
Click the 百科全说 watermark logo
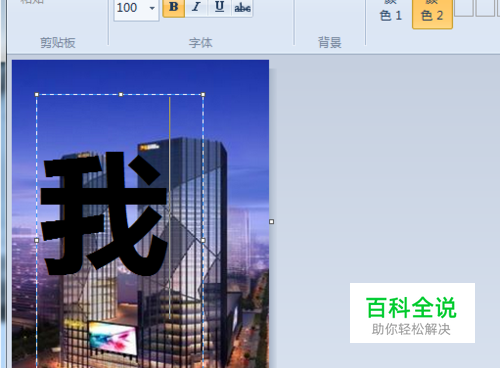click(412, 313)
